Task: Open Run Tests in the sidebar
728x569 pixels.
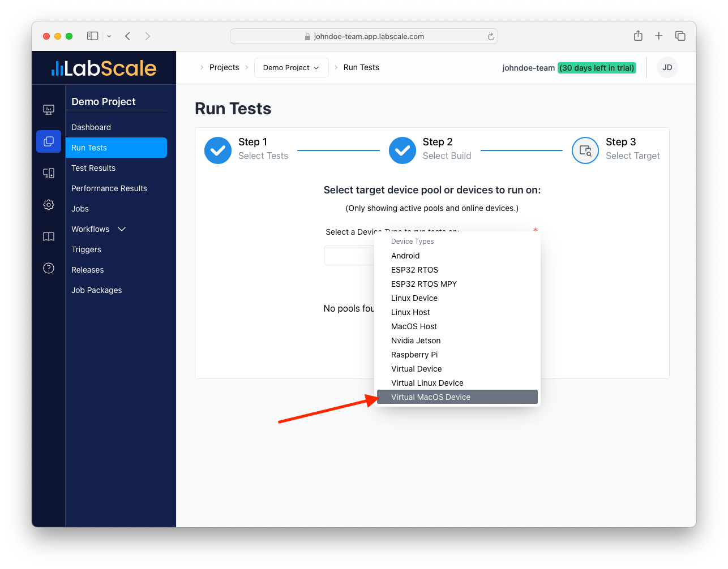Action: pos(116,148)
